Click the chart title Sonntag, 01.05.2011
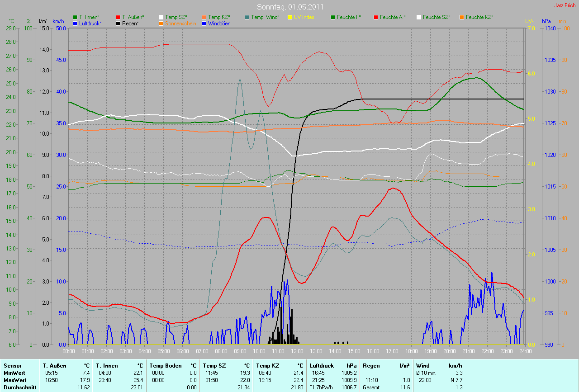579x392 pixels. point(289,7)
